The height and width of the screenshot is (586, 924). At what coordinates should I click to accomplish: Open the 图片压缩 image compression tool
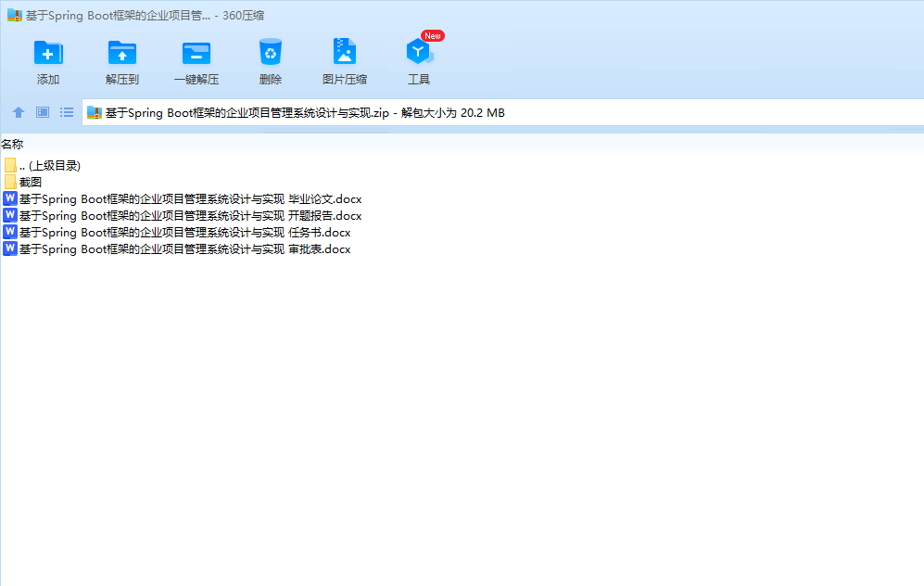click(x=345, y=51)
